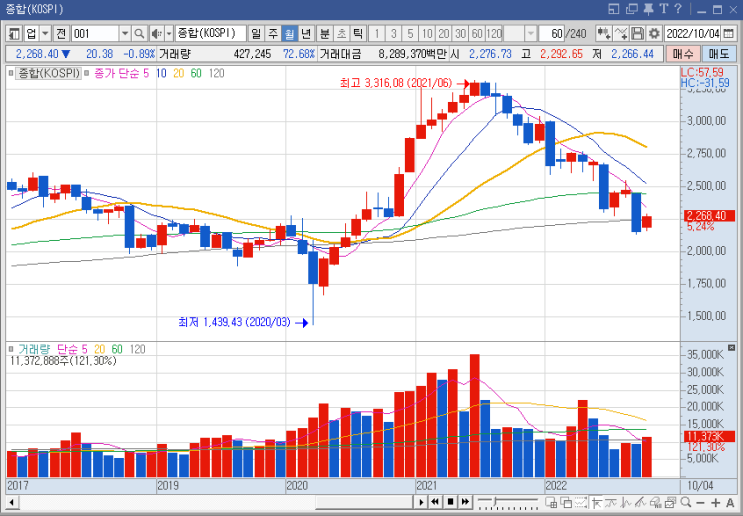Image resolution: width=743 pixels, height=516 pixels.
Task: Click the eraser tool icon at bottom
Action: (656, 502)
